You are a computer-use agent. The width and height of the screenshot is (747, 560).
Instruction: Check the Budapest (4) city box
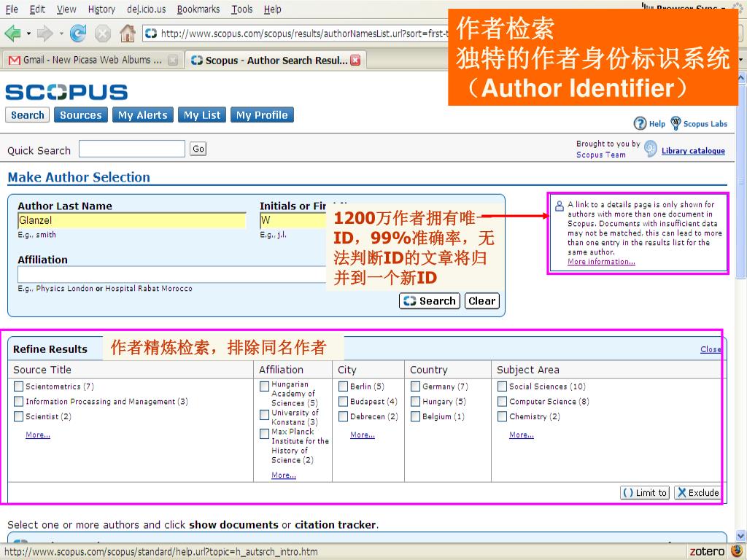click(343, 402)
